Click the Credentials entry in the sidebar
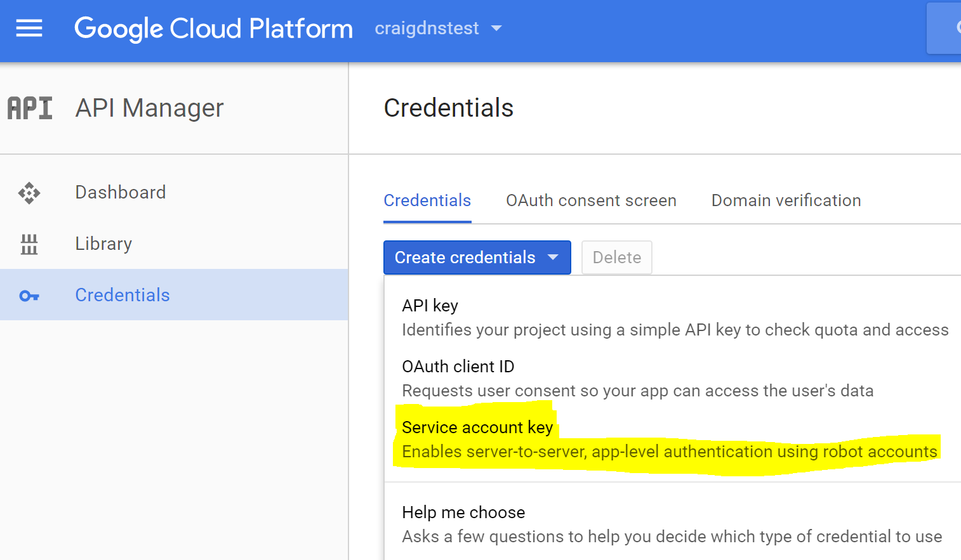The width and height of the screenshot is (961, 560). tap(123, 295)
